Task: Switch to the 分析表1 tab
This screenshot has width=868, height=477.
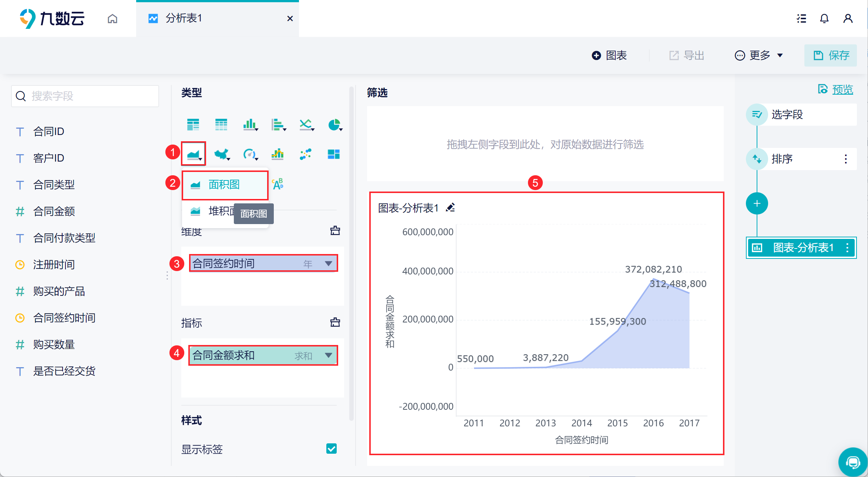Action: coord(184,18)
